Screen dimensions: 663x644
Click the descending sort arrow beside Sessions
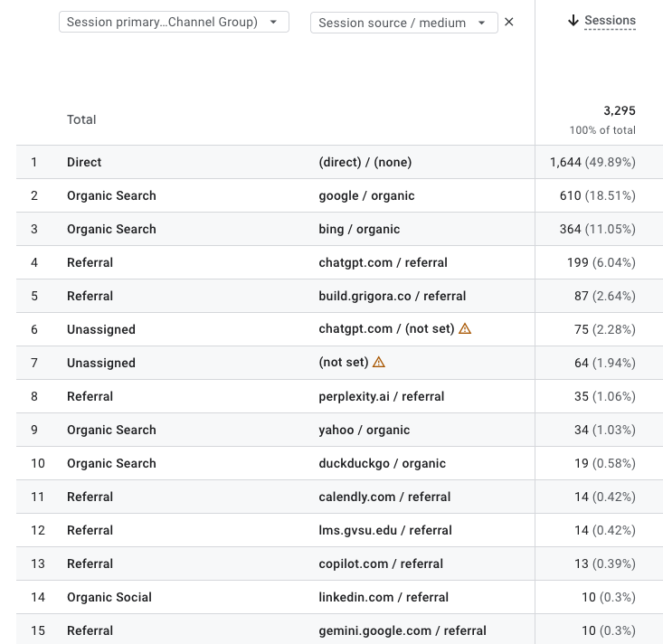[573, 20]
